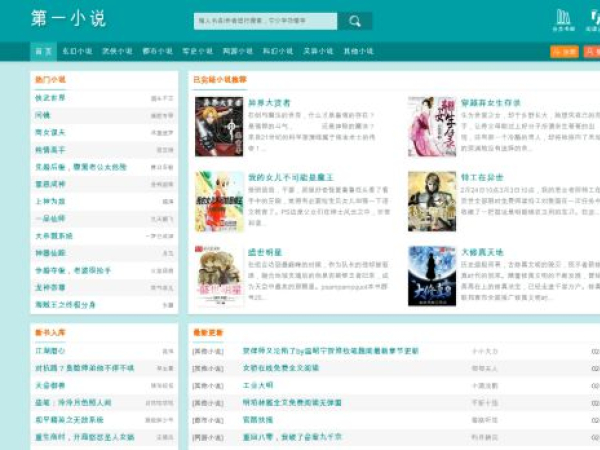Open the cover image of 特工在异世
Screen dimensions: 600x450
click(x=432, y=202)
